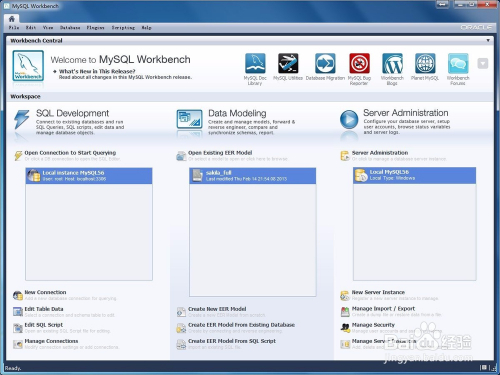Open the MySQL Bug Reporter
Image resolution: width=500 pixels, height=375 pixels.
point(359,63)
